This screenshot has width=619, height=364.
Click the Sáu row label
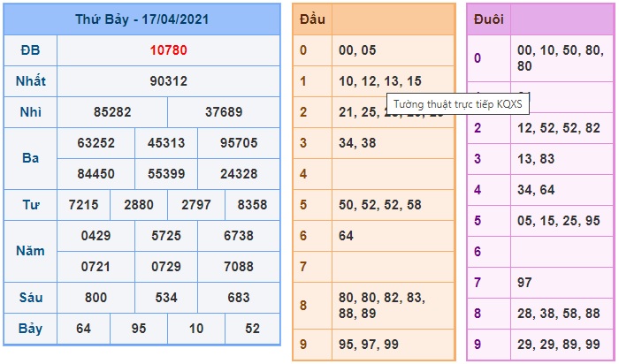point(30,298)
